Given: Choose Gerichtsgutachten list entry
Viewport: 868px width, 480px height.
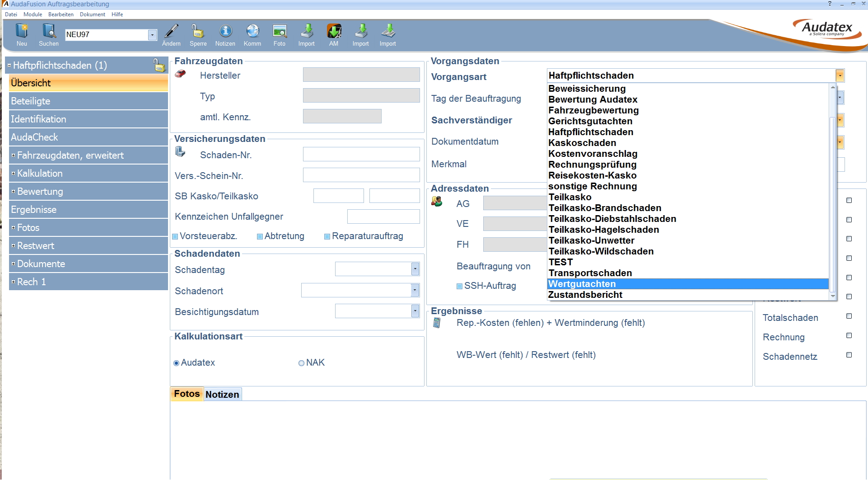Looking at the screenshot, I should click(688, 121).
